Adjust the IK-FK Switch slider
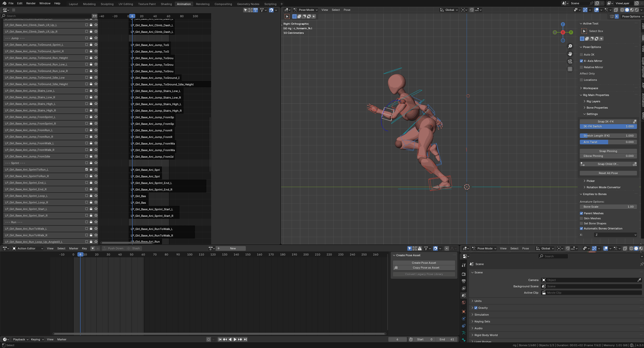644x348 pixels. coord(608,126)
